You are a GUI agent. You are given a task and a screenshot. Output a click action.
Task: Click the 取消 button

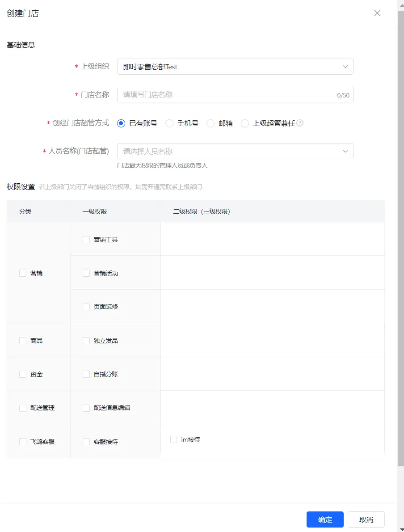click(x=366, y=519)
